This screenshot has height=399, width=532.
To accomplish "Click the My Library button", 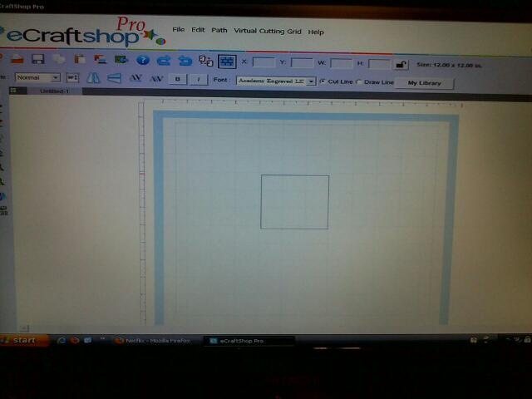I will [424, 83].
